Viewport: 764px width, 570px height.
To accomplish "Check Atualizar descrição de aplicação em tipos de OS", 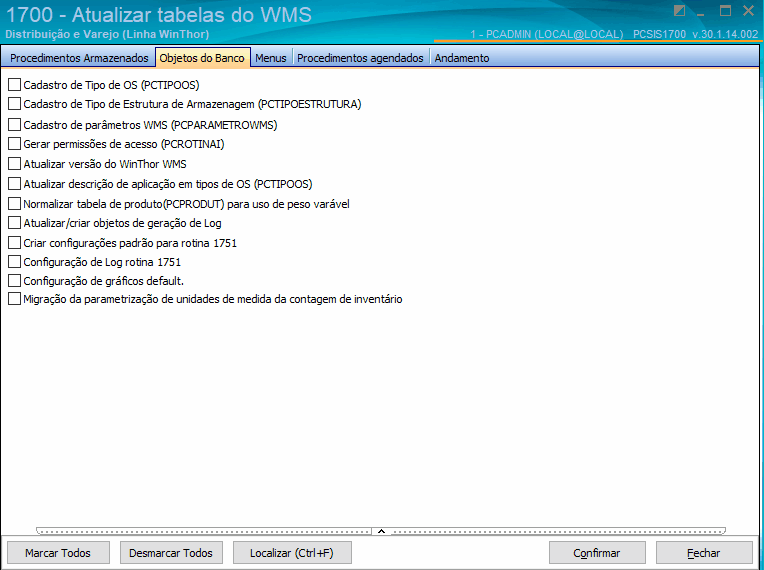I will point(15,184).
